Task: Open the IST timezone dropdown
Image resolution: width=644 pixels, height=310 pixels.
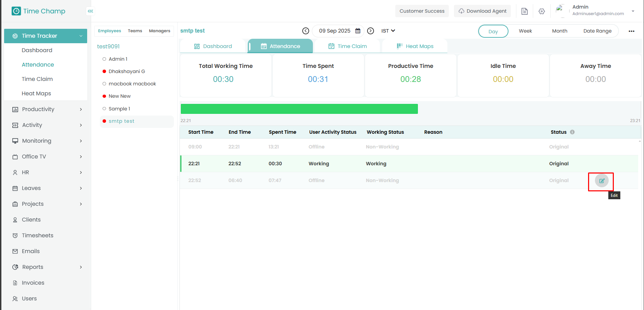Action: coord(388,31)
